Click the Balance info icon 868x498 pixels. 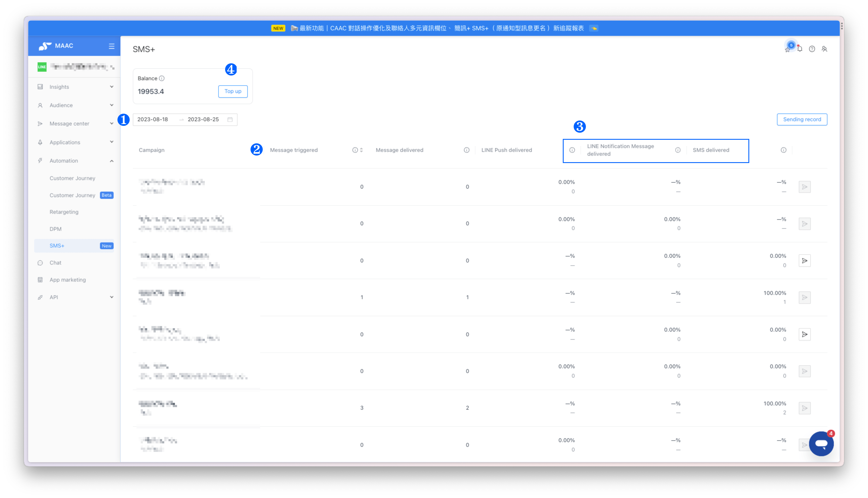pyautogui.click(x=162, y=78)
